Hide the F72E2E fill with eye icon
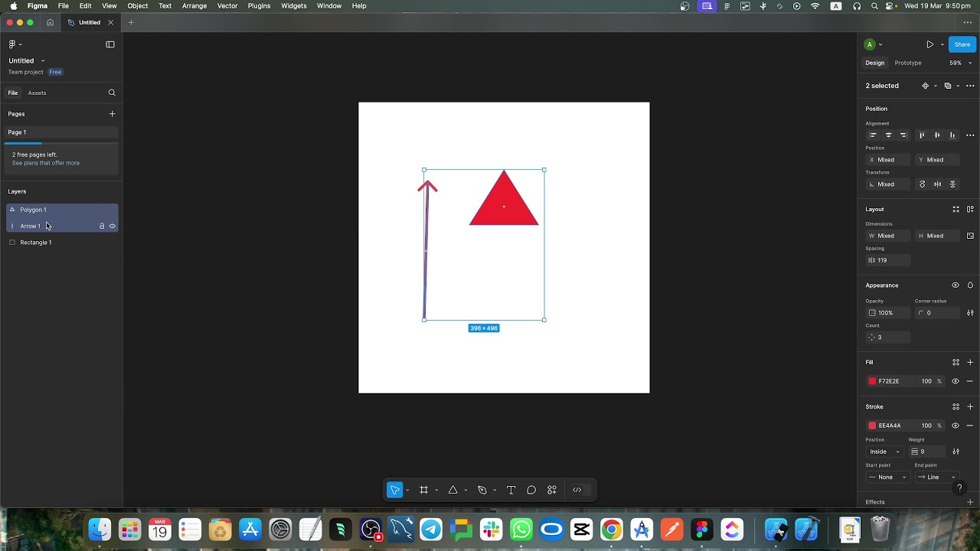This screenshot has width=980, height=551. 955,381
